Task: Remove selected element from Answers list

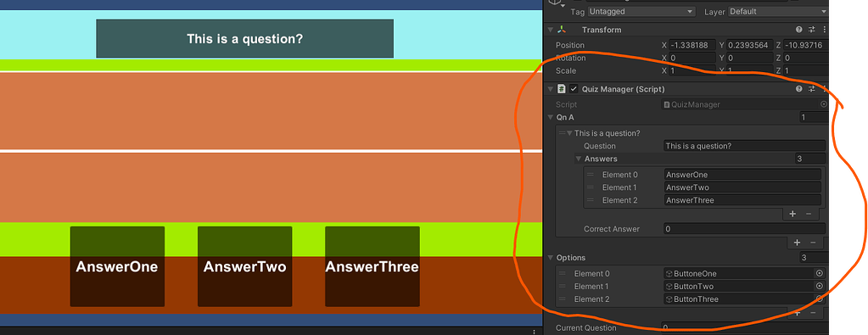Action: tap(809, 214)
